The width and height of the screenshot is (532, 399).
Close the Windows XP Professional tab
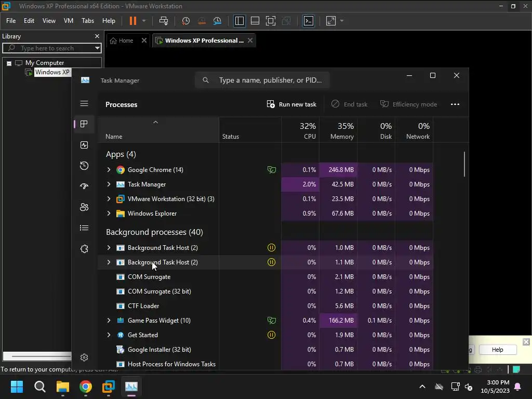coord(250,41)
